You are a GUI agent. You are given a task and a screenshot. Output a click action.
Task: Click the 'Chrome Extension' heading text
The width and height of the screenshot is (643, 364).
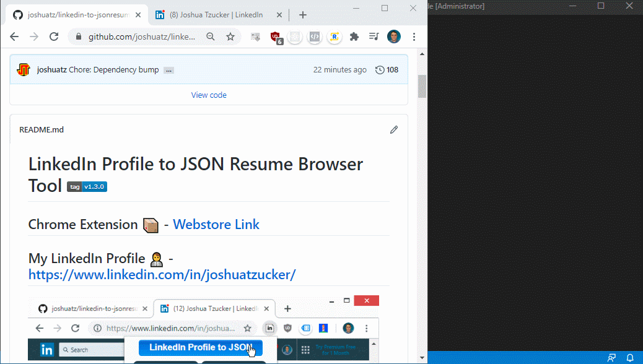(83, 225)
